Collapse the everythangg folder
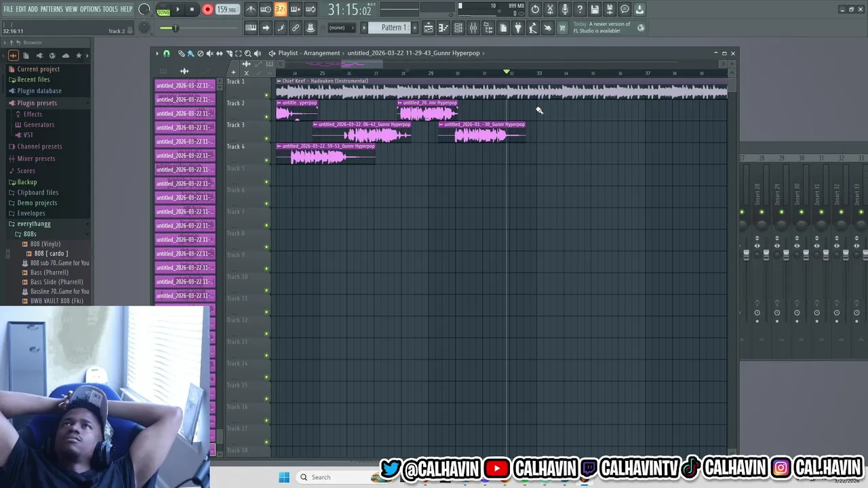868x488 pixels. (33, 224)
